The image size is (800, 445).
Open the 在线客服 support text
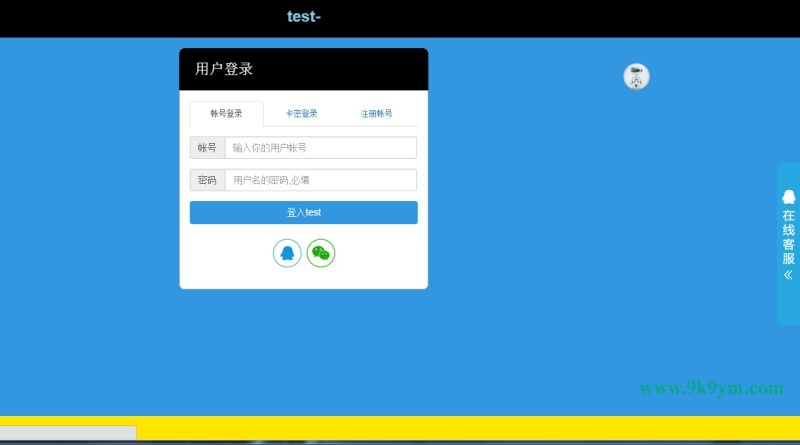pyautogui.click(x=789, y=236)
